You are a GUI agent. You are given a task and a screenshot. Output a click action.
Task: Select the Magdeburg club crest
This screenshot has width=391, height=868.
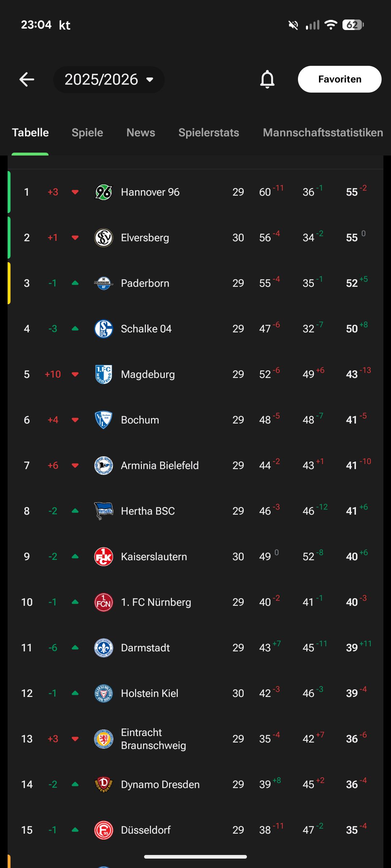(x=104, y=374)
